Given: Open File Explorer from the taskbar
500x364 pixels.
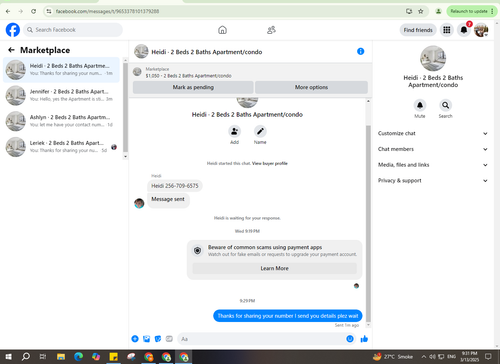Looking at the screenshot, I should pos(61,357).
